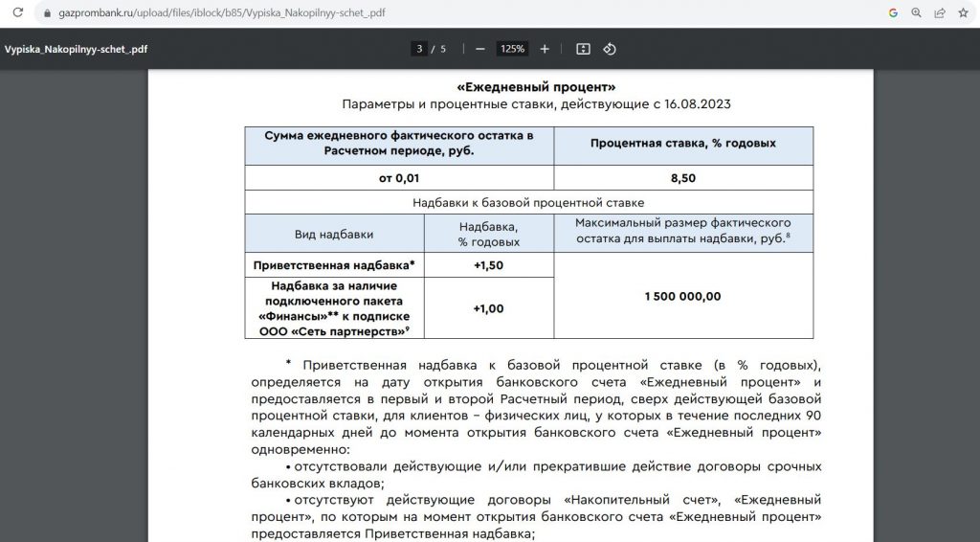
Task: Click the heading «Ежедневный процент»
Action: 536,87
